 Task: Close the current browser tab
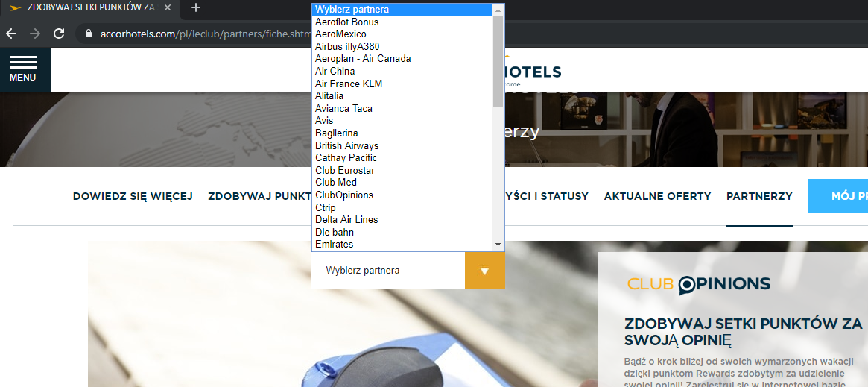click(168, 7)
